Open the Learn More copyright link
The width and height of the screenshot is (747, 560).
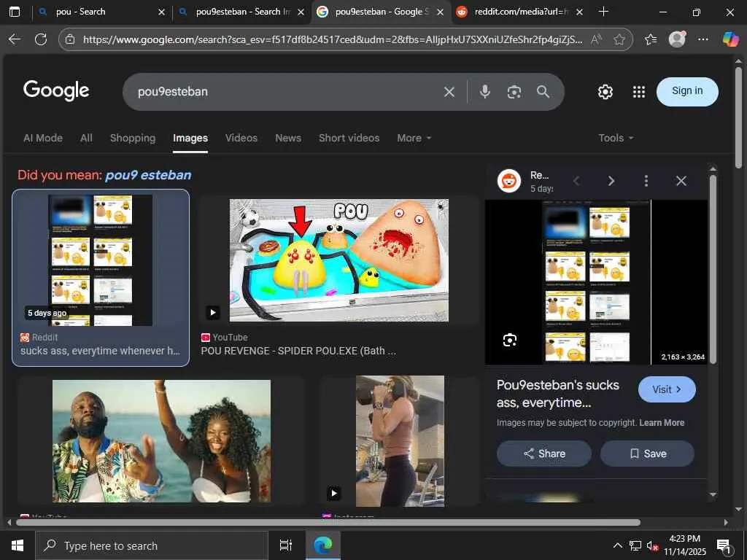point(662,423)
